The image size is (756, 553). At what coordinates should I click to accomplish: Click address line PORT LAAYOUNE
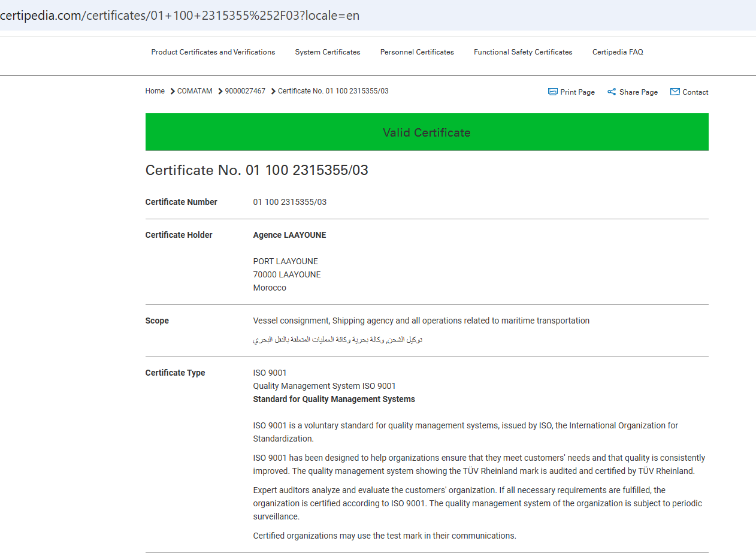coord(286,261)
